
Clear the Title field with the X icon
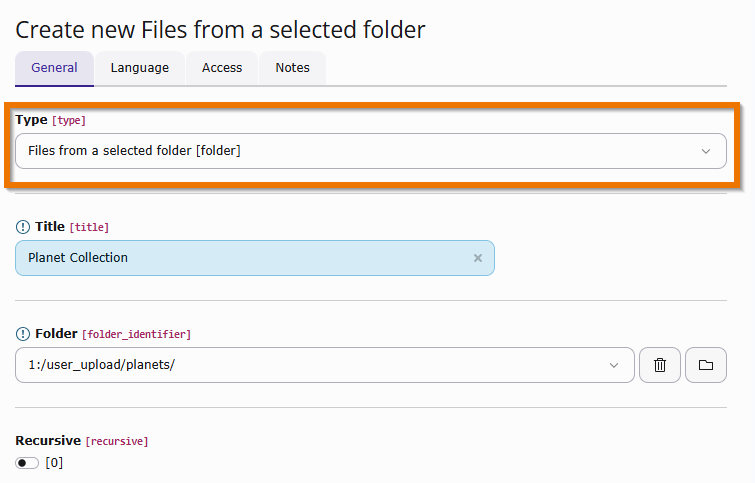click(478, 258)
